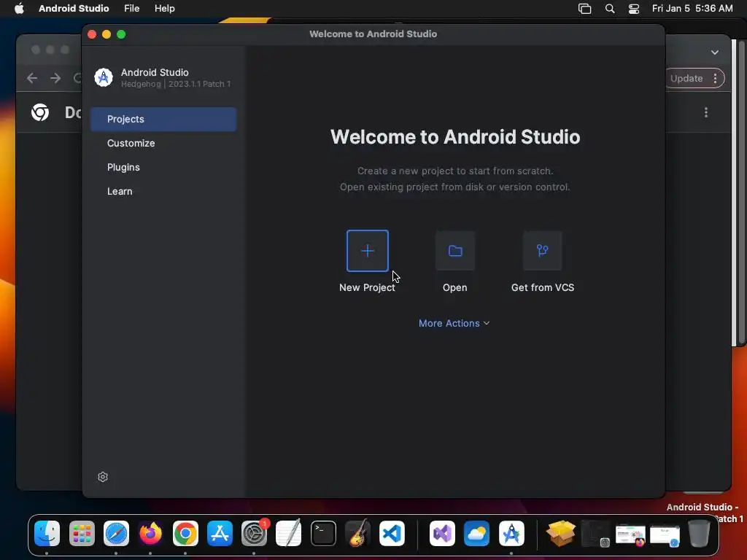Click Chrome's forward arrow

coord(55,78)
